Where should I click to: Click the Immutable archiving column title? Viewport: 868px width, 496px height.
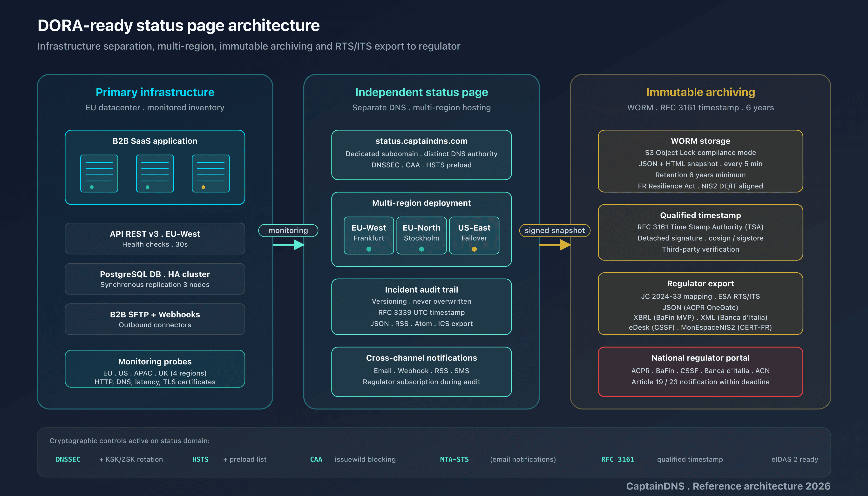click(700, 92)
